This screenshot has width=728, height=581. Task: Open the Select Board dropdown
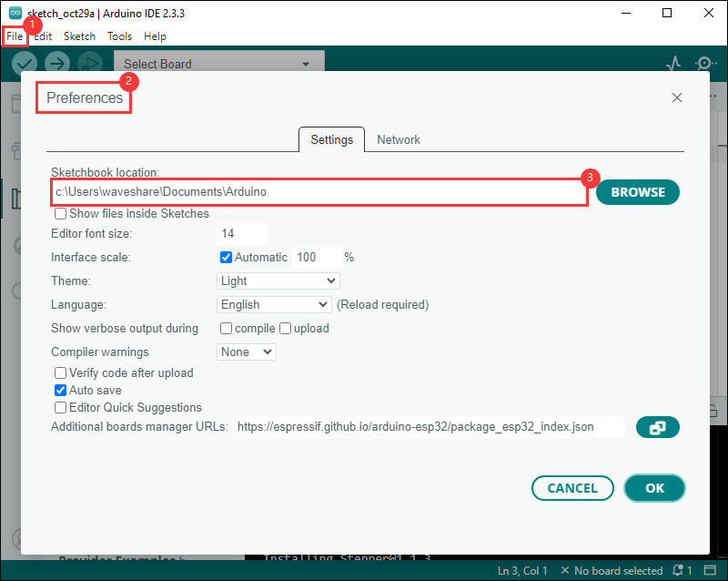tap(218, 64)
